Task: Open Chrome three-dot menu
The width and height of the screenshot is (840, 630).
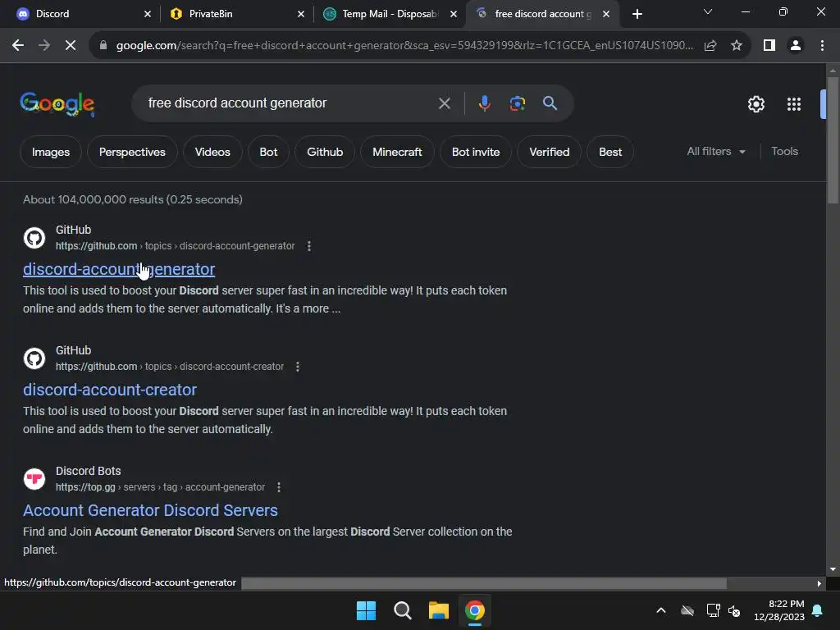Action: pyautogui.click(x=822, y=46)
